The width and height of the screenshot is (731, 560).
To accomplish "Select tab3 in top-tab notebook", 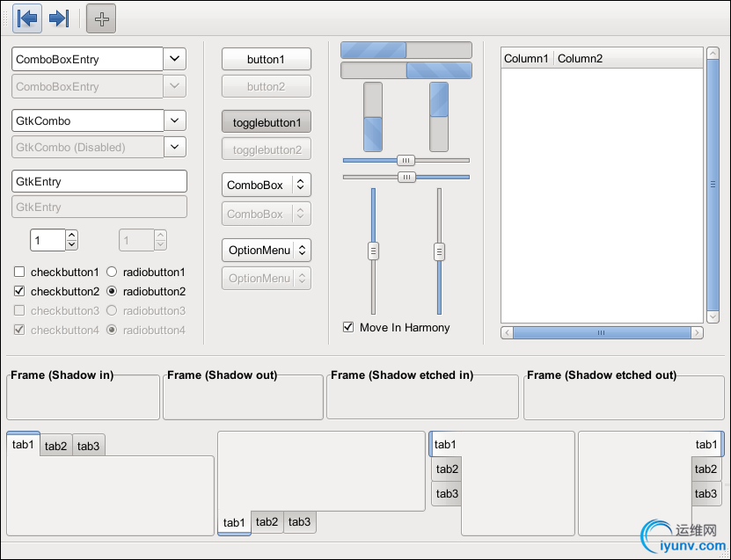I will 89,446.
